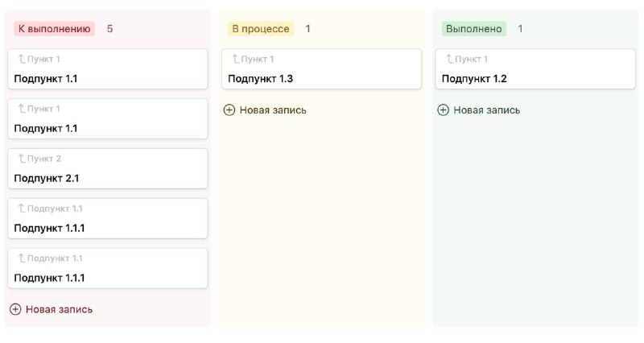This screenshot has height=343, width=644.
Task: Click parent arrow icon on bottom Подпункт 1.1.1 card
Action: (22, 258)
